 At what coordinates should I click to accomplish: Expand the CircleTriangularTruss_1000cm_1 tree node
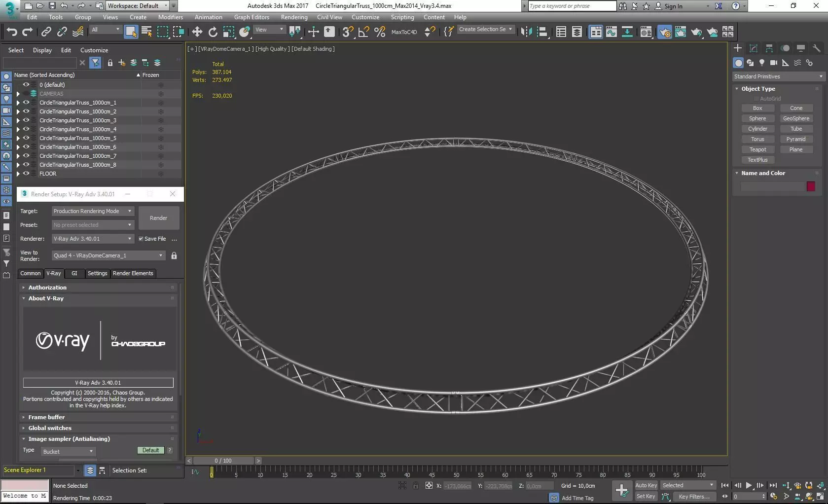[x=18, y=103]
